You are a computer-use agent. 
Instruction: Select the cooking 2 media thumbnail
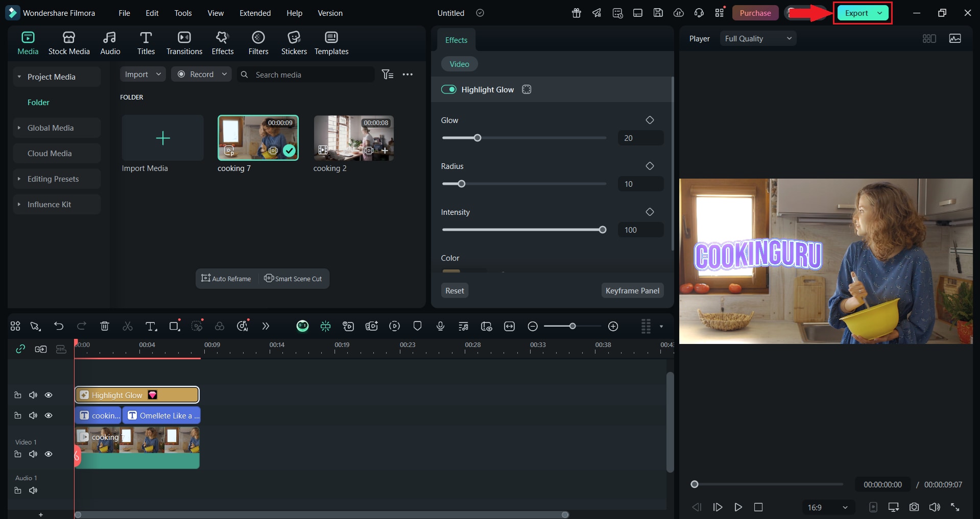pos(353,138)
